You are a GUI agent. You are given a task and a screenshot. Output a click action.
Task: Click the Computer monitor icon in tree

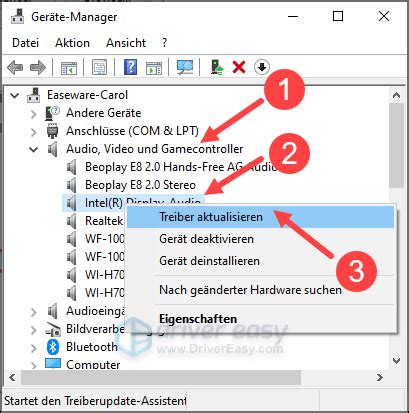[x=53, y=364]
